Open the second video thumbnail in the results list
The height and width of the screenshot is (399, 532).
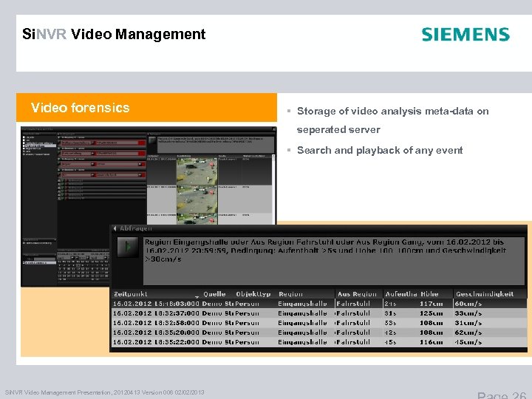197,199
